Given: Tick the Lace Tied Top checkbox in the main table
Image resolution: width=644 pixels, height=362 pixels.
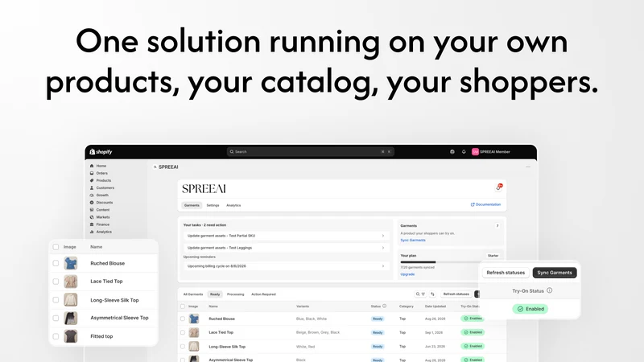Looking at the screenshot, I should pyautogui.click(x=183, y=332).
